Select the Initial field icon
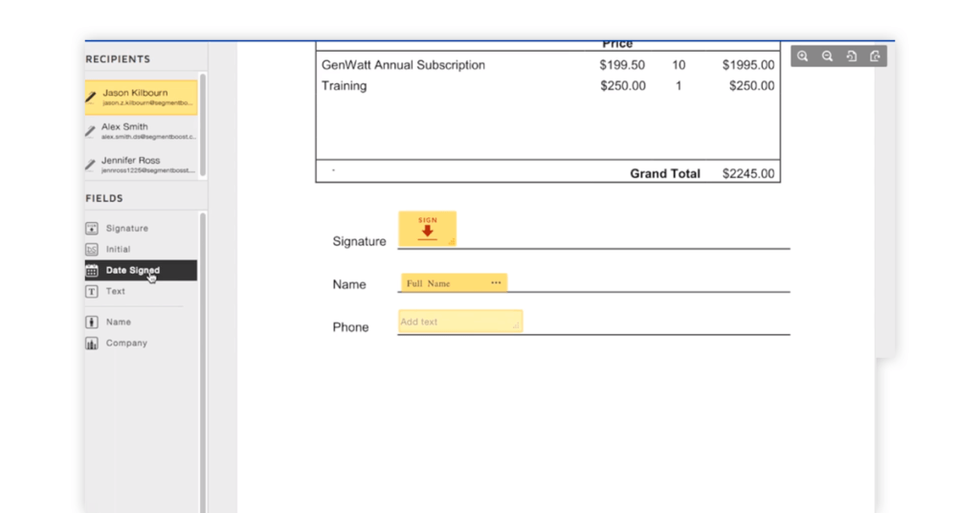 tap(92, 249)
